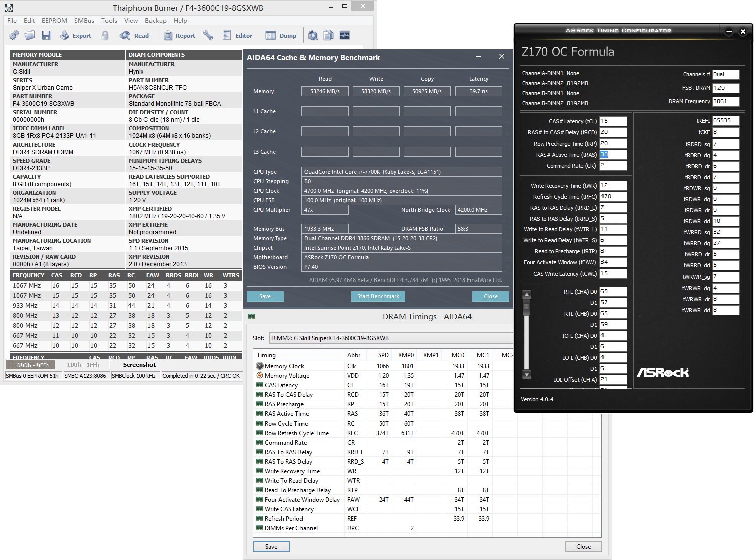The image size is (754, 560).
Task: Click scroll up arrow in ASRock RTL panel
Action: 526,294
